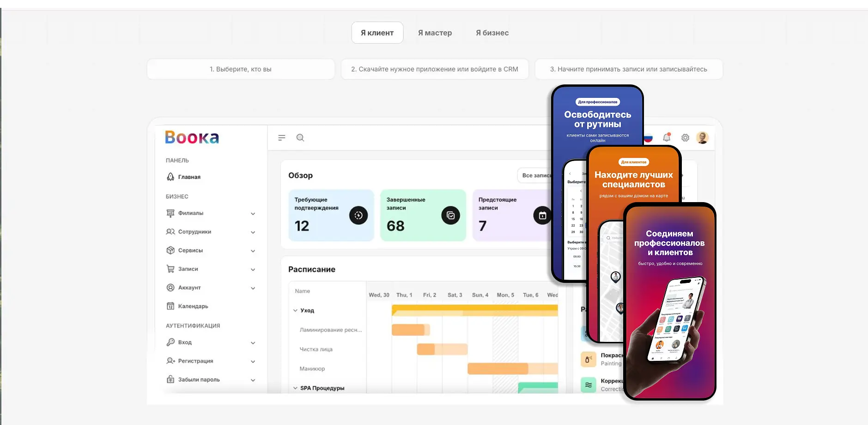Click the Аккаунт profile icon
Viewport: 868px width, 425px height.
pyautogui.click(x=170, y=287)
